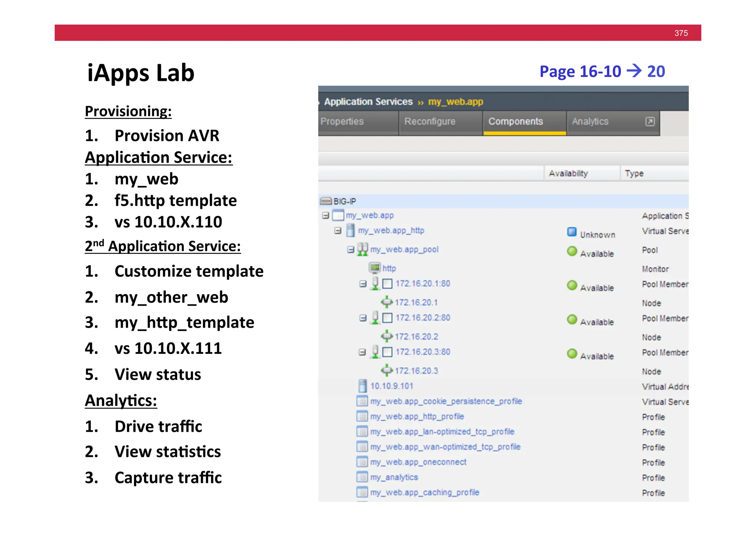Open the 10.10.9.101 virtual address link
This screenshot has height=534, width=756.
coord(392,386)
